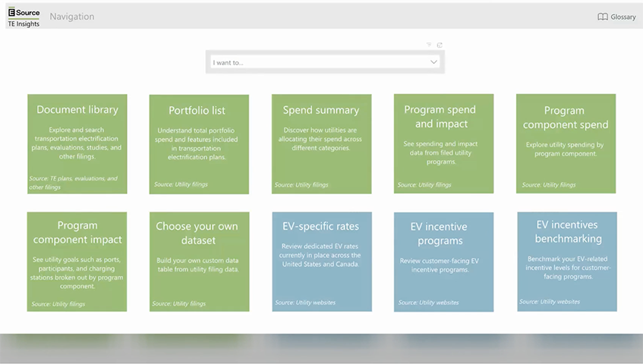Click the E Source TE Insights logo
643x364 pixels.
point(24,17)
